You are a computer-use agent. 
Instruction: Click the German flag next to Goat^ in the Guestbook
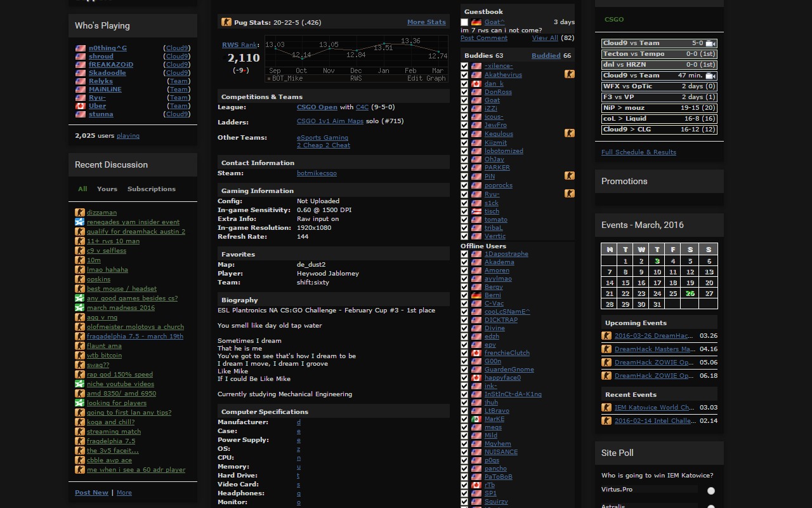coord(476,22)
